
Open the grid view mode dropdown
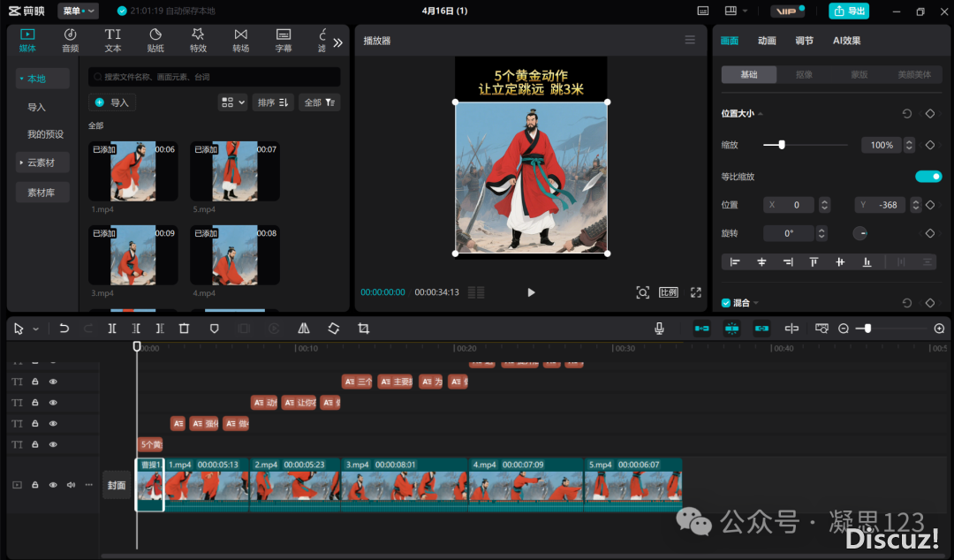233,102
